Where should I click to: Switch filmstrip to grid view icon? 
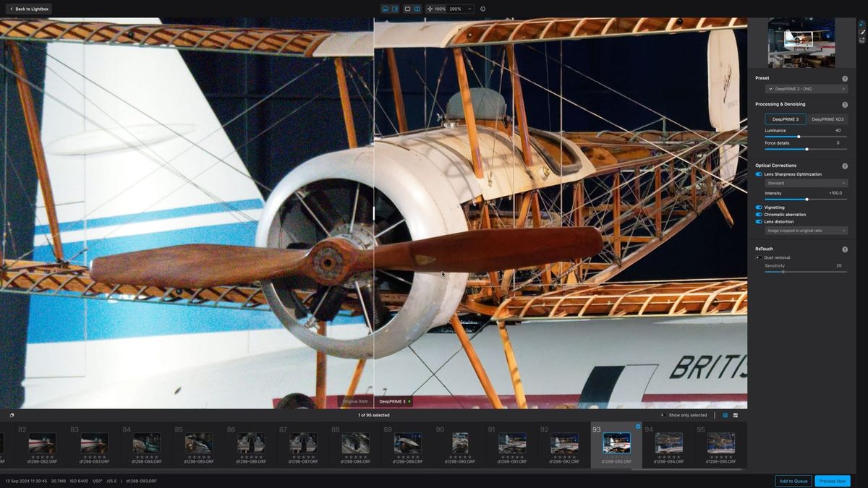pos(726,415)
